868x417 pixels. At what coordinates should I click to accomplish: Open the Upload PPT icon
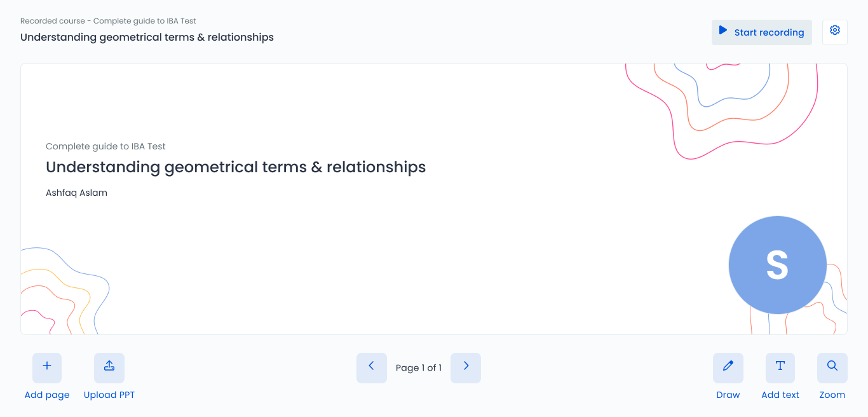tap(109, 367)
